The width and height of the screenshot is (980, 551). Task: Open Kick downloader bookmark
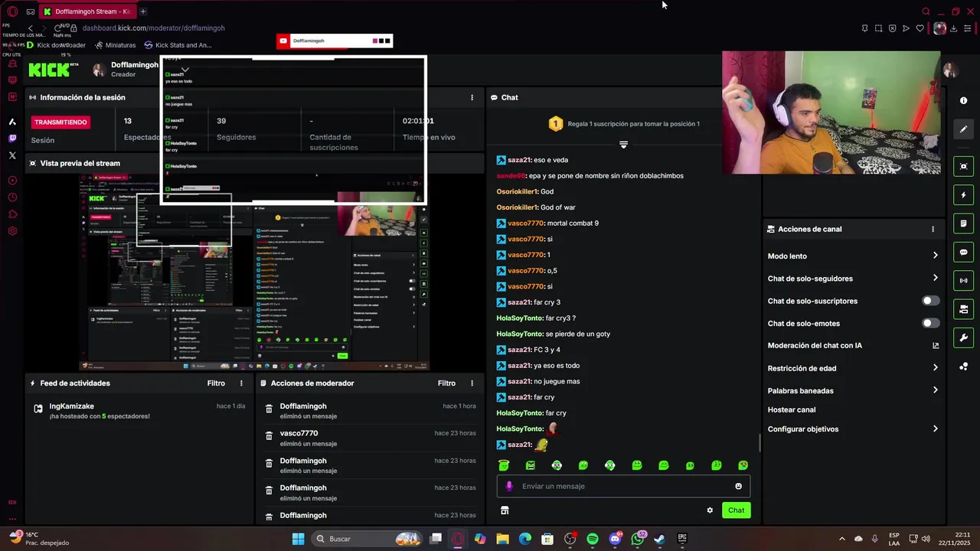click(x=57, y=45)
